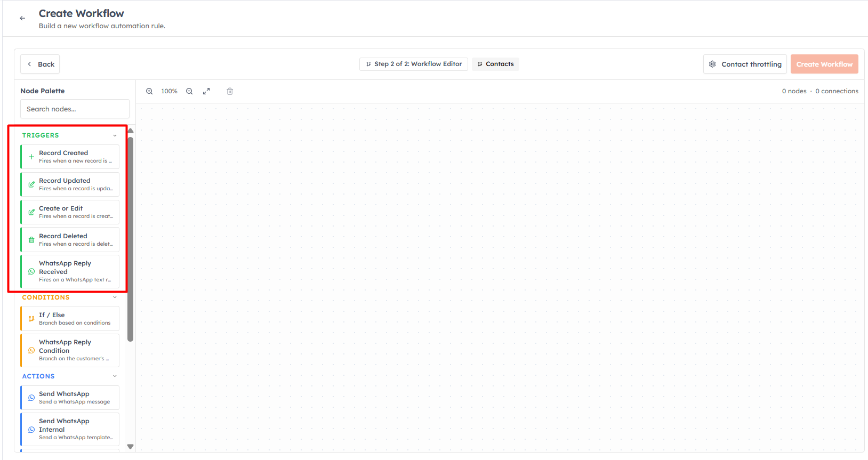
Task: Select the WhatsApp Reply Received trigger node
Action: pos(70,271)
